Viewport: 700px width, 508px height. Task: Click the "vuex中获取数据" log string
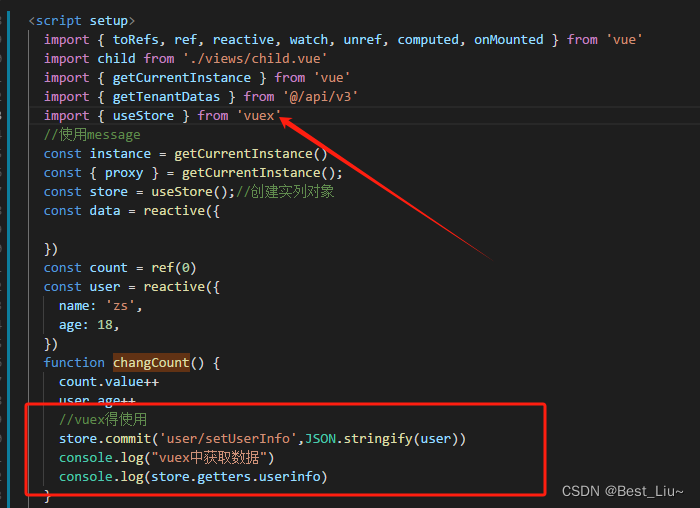tap(209, 458)
